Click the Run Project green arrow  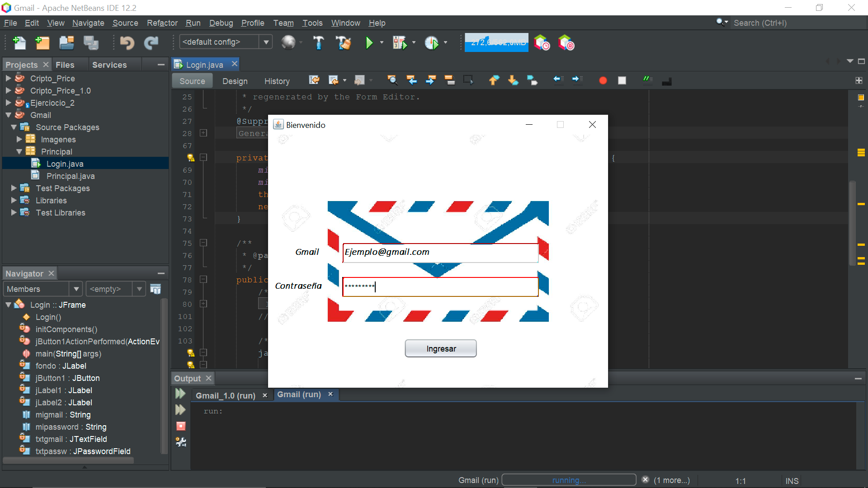pyautogui.click(x=369, y=43)
